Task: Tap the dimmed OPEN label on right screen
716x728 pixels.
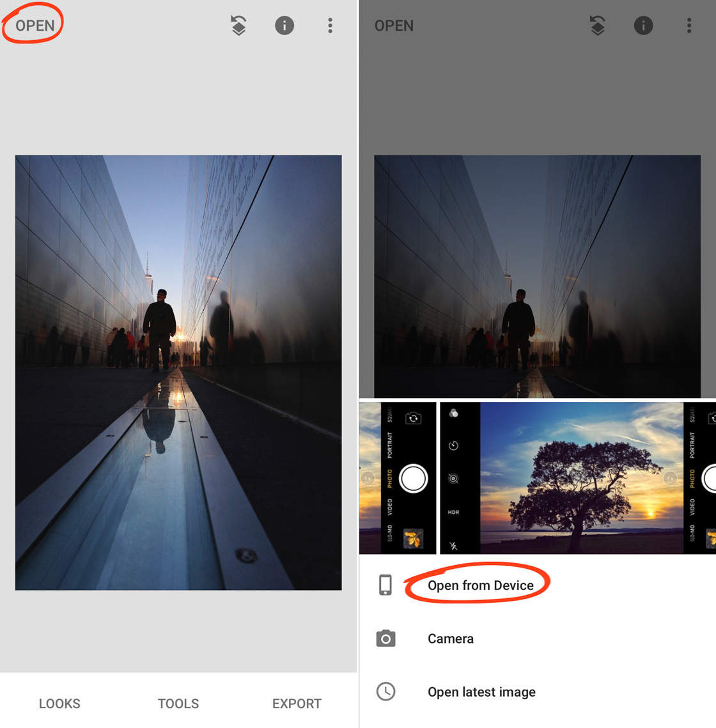Action: coord(394,26)
